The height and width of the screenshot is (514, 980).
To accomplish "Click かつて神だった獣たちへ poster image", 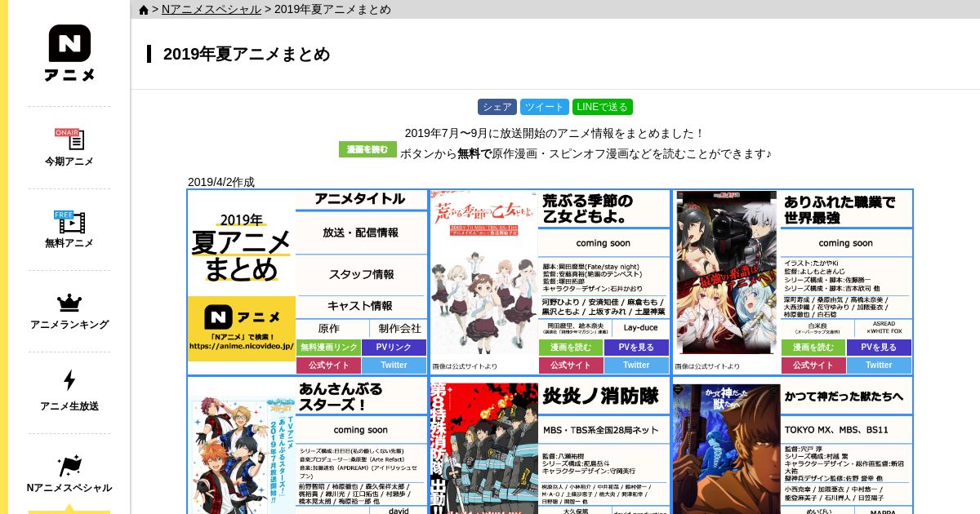I will (x=726, y=449).
